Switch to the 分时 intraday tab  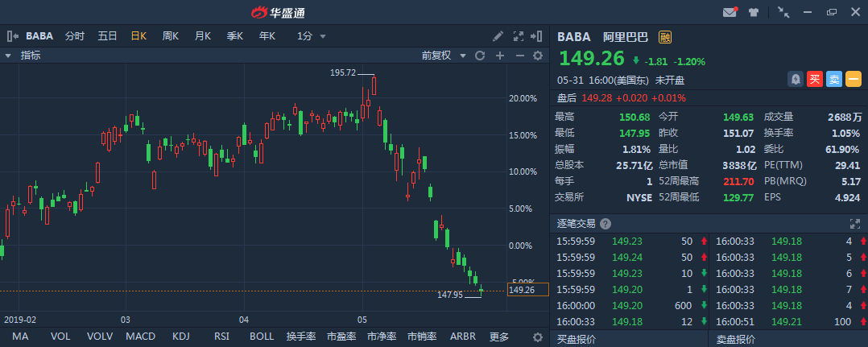[75, 36]
